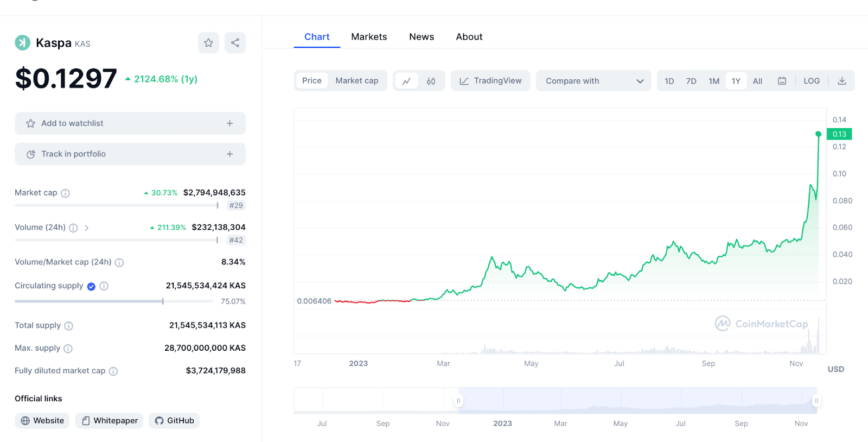Open the Chart tab
Screen dimensions: 868x442
click(317, 37)
